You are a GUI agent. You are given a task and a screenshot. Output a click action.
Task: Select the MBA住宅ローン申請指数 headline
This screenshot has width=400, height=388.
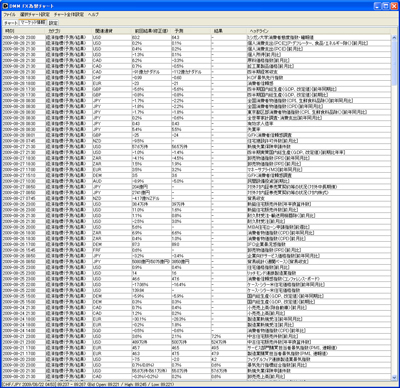coord(278,227)
